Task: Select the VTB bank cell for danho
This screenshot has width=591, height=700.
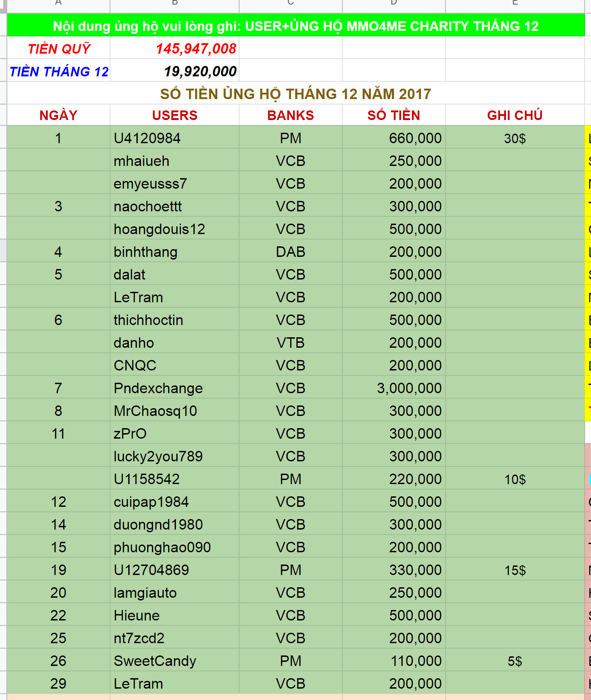Action: coord(290,343)
